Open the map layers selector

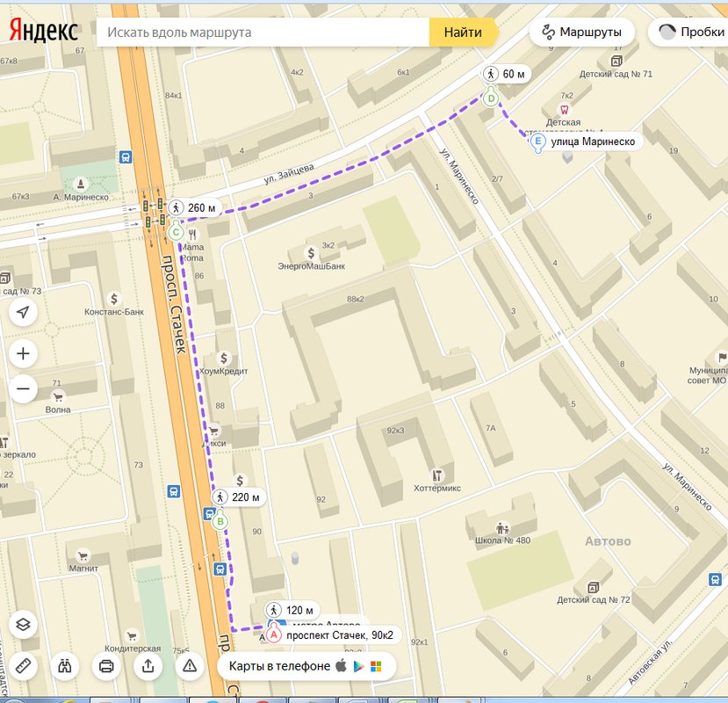[x=23, y=625]
